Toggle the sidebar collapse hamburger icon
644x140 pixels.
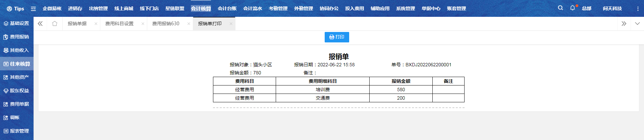(x=33, y=9)
